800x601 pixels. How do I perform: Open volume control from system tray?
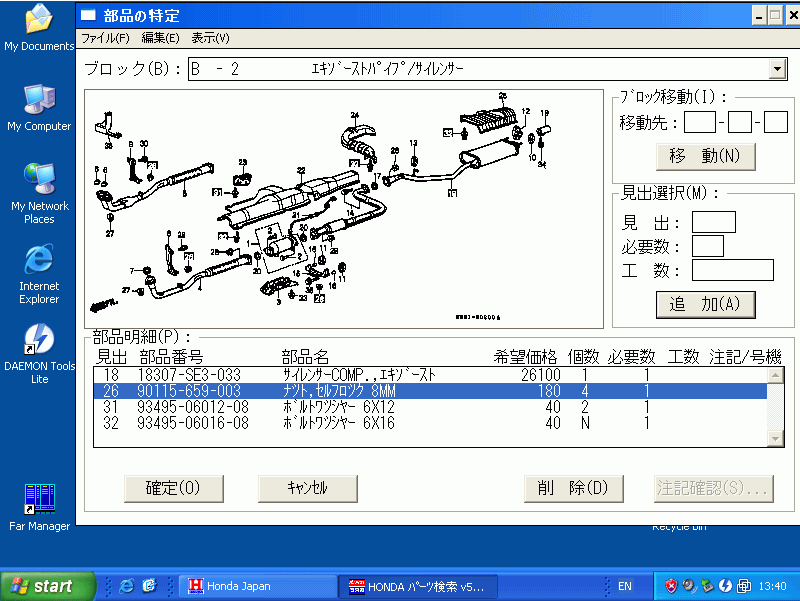(688, 586)
